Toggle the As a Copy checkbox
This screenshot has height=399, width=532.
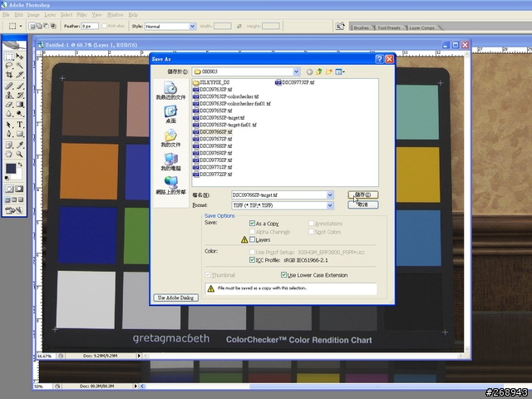pyautogui.click(x=252, y=224)
